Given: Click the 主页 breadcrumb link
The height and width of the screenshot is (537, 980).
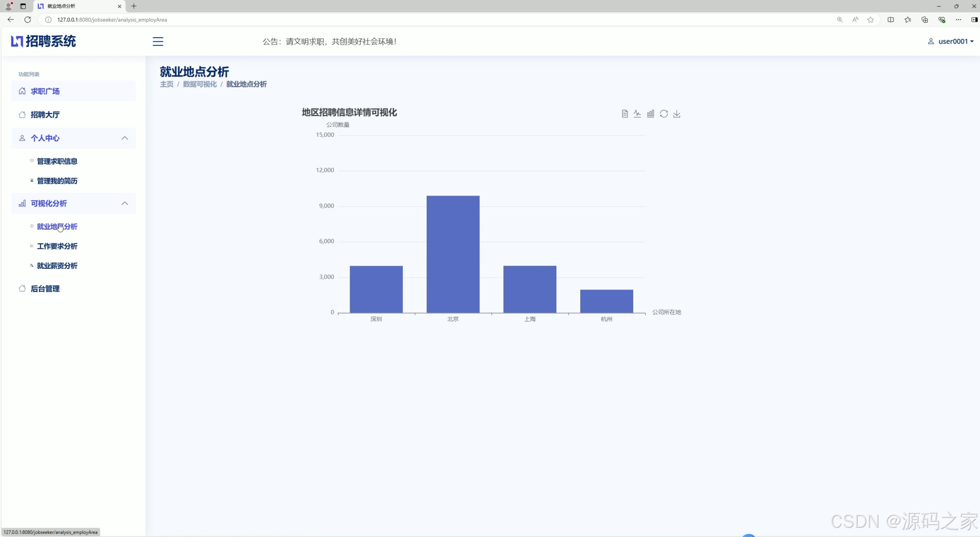Looking at the screenshot, I should 167,84.
